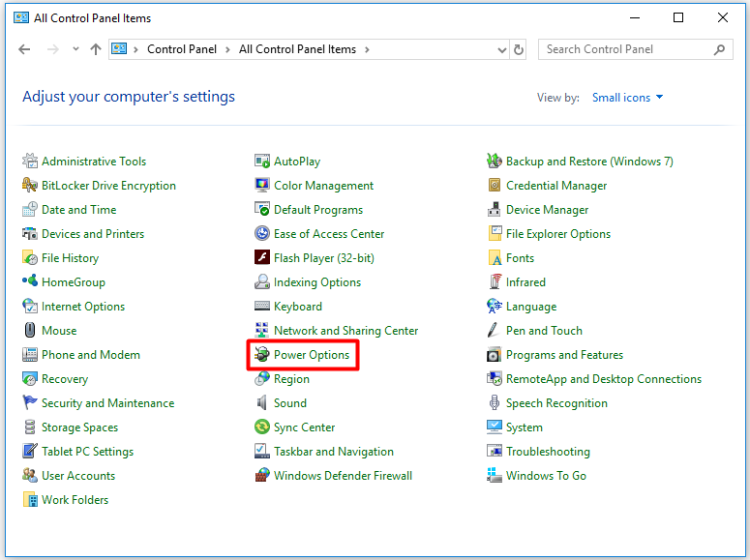Click the All Control Panel Items breadcrumb
This screenshot has height=560, width=750.
coord(297,49)
